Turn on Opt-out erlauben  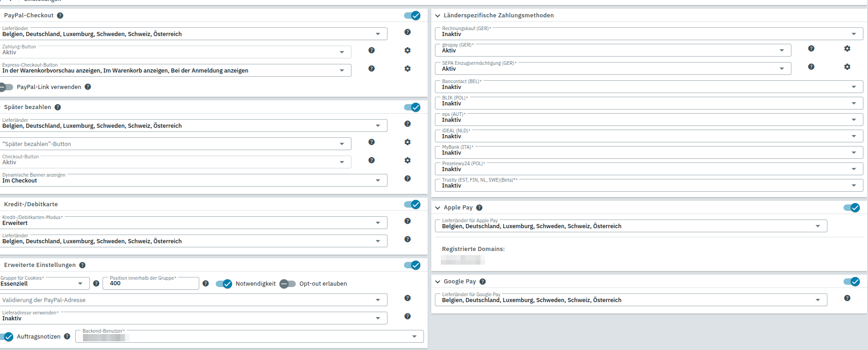point(288,284)
